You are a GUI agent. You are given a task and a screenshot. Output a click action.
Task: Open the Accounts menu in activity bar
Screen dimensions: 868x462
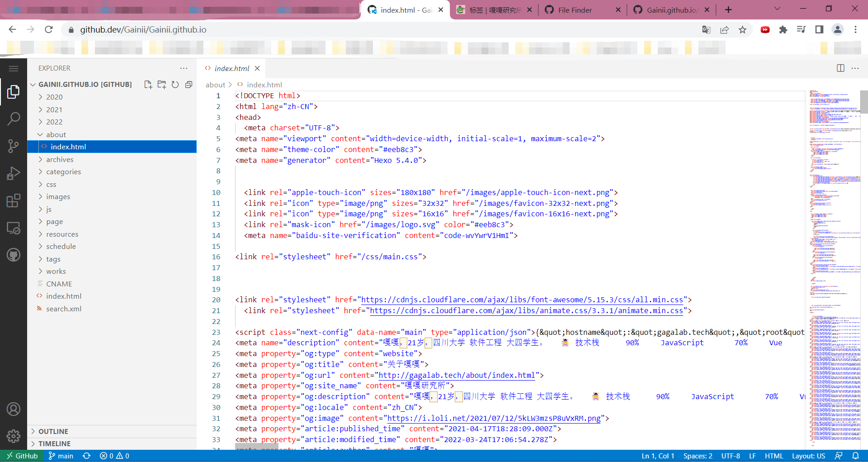(14, 409)
